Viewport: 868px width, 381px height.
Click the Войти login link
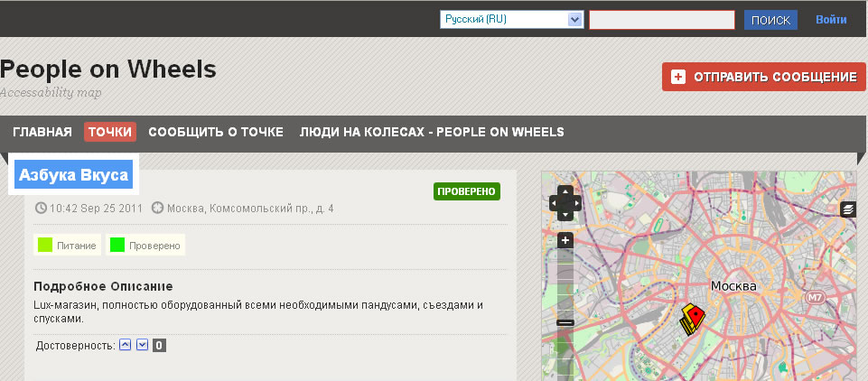tap(831, 20)
